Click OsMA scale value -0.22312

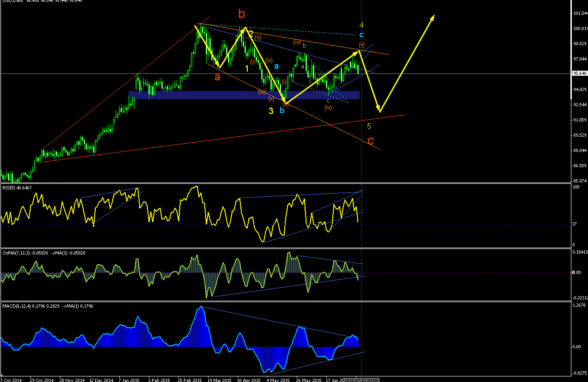click(x=580, y=298)
